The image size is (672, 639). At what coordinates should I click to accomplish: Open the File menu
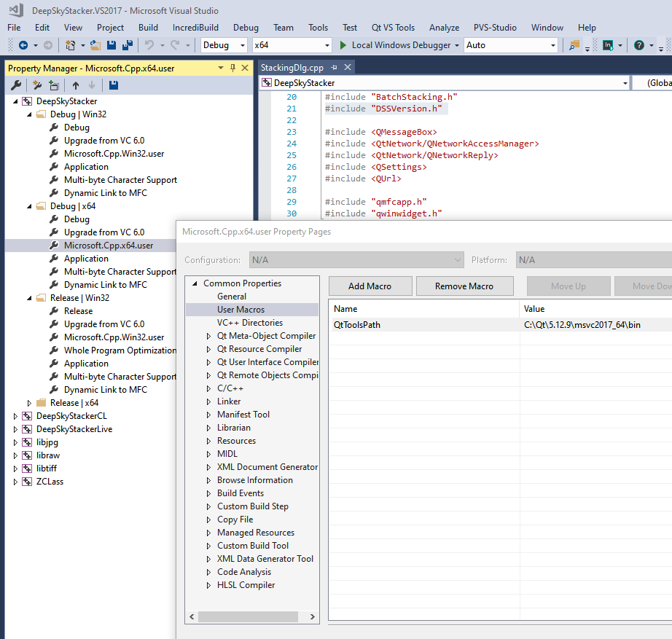[x=14, y=28]
